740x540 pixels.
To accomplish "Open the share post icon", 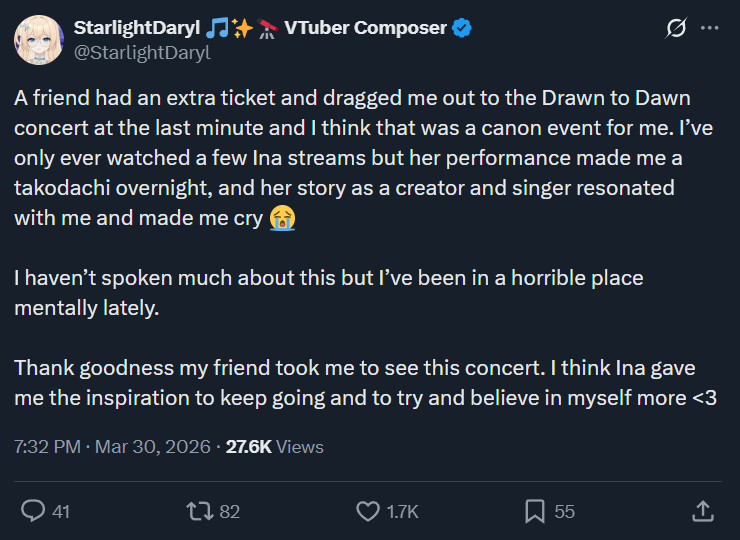I will pyautogui.click(x=703, y=511).
